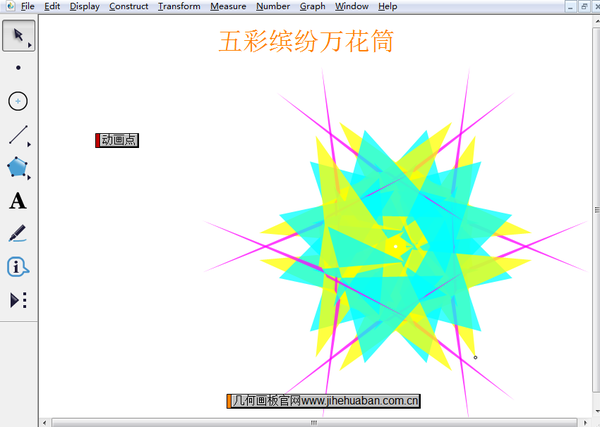This screenshot has height=427, width=600.
Task: Select the Compass circle tool
Action: point(18,101)
